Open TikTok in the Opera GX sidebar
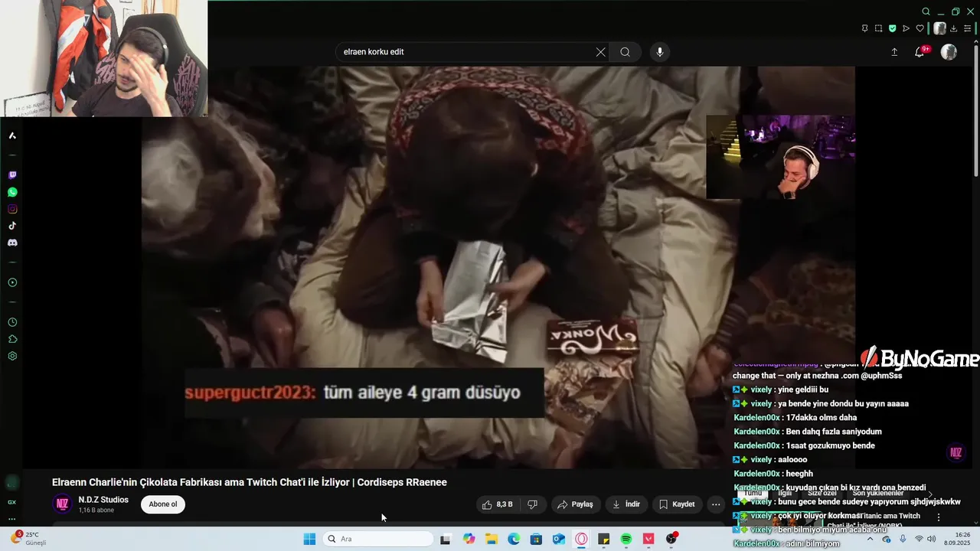Image resolution: width=980 pixels, height=551 pixels. [12, 226]
